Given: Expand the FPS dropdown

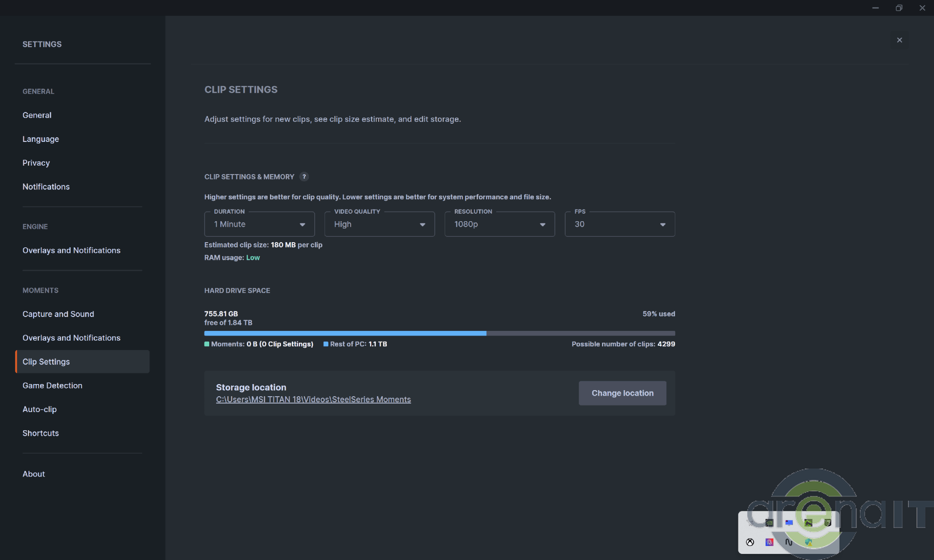Looking at the screenshot, I should (620, 224).
